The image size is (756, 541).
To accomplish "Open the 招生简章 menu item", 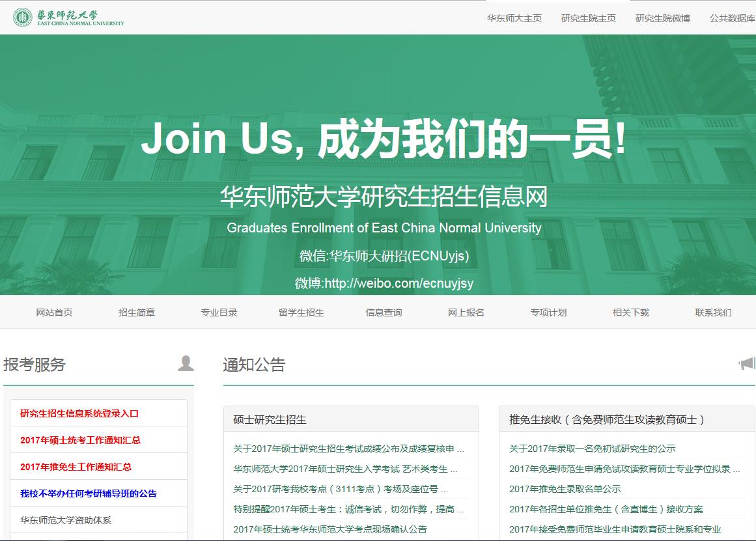I will pyautogui.click(x=137, y=312).
